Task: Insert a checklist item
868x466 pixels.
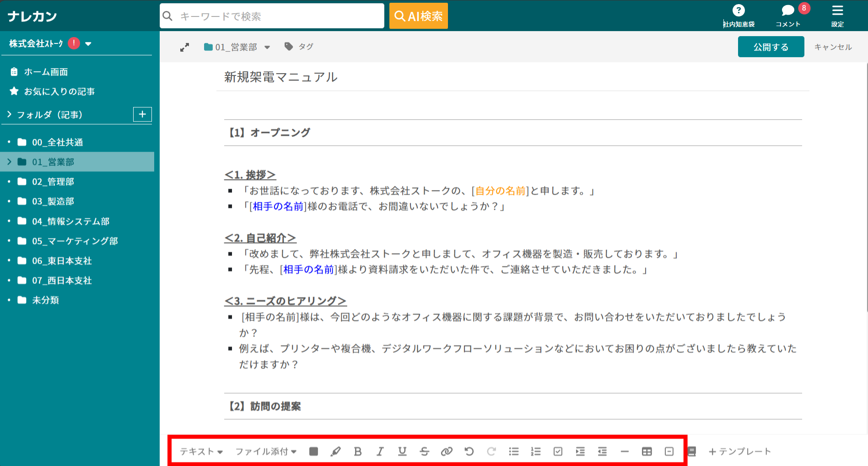Action: (x=558, y=451)
